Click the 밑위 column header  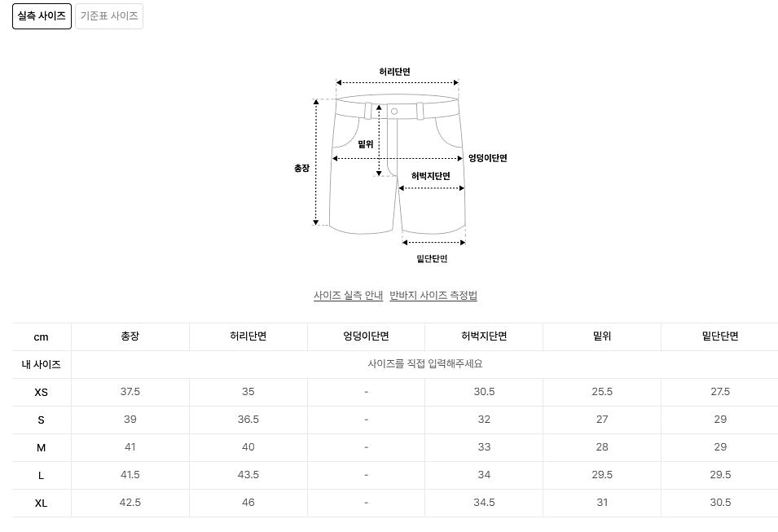point(602,336)
